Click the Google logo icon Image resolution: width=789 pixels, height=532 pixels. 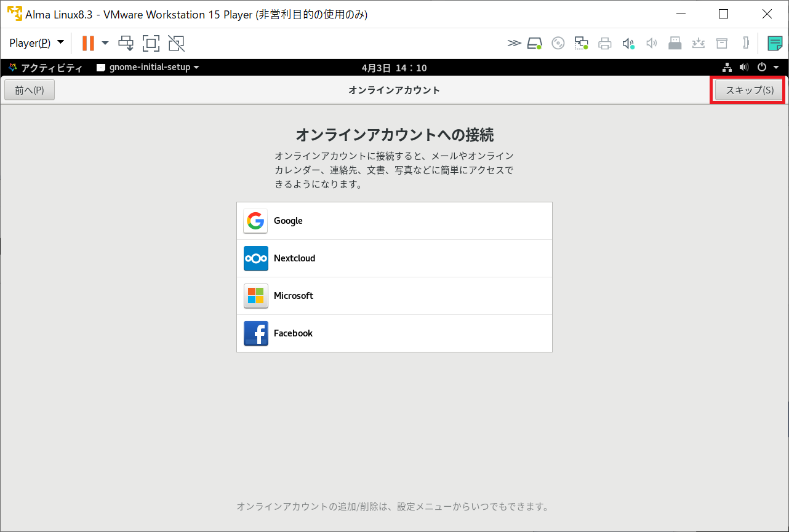tap(255, 221)
